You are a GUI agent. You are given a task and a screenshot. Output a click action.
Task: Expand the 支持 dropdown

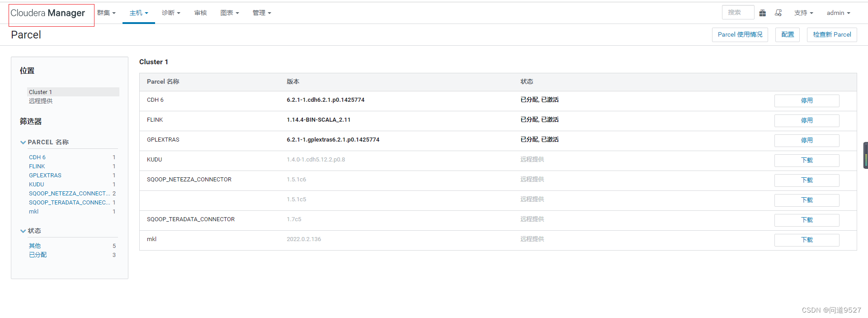(803, 13)
